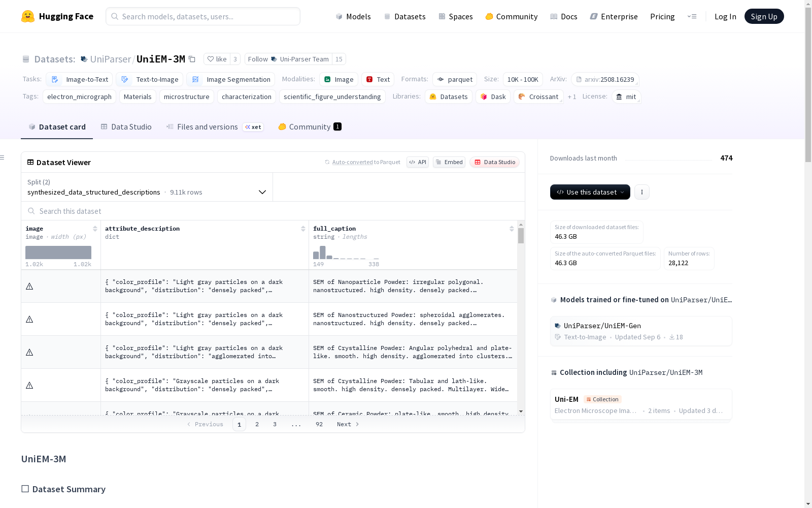Screen dimensions: 812x508
Task: Go to the Next page of rows
Action: [x=348, y=424]
